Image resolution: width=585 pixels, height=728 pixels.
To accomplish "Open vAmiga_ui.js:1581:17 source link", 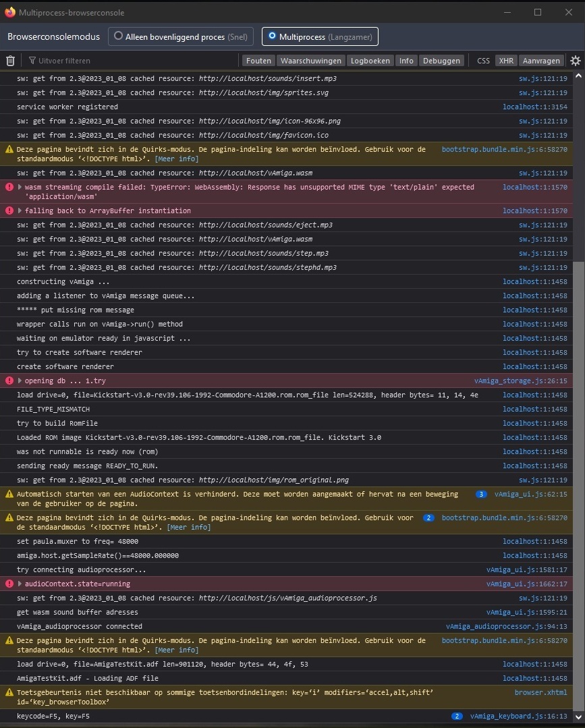I will point(526,569).
